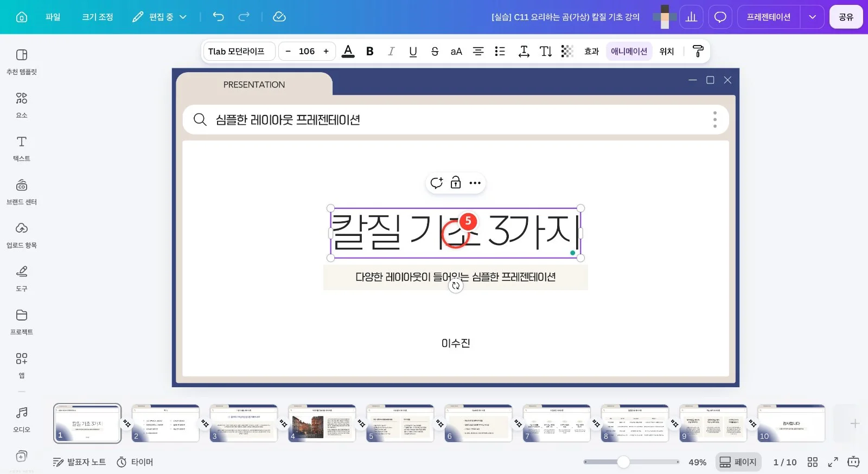
Task: Open the 애니메이션 panel
Action: click(629, 52)
